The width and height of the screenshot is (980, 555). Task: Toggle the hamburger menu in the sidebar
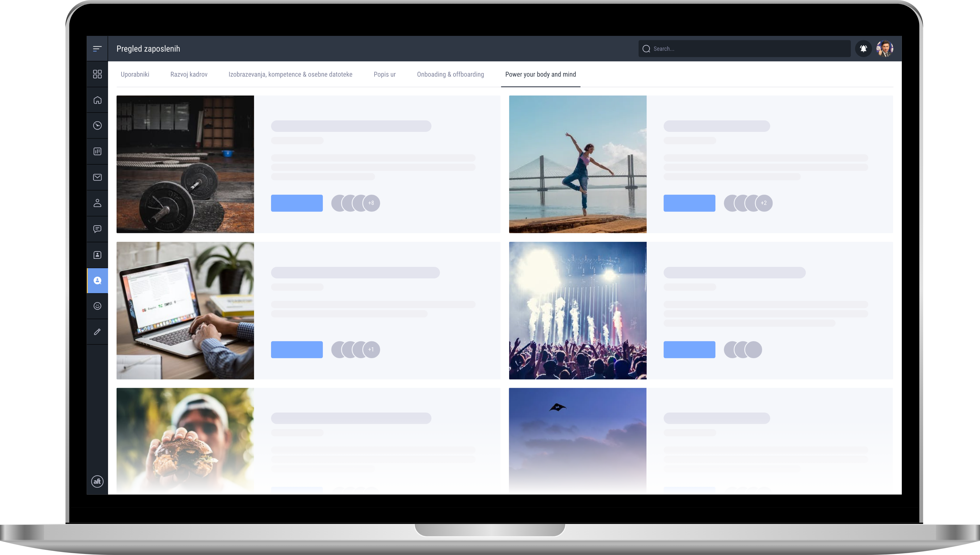pos(97,49)
